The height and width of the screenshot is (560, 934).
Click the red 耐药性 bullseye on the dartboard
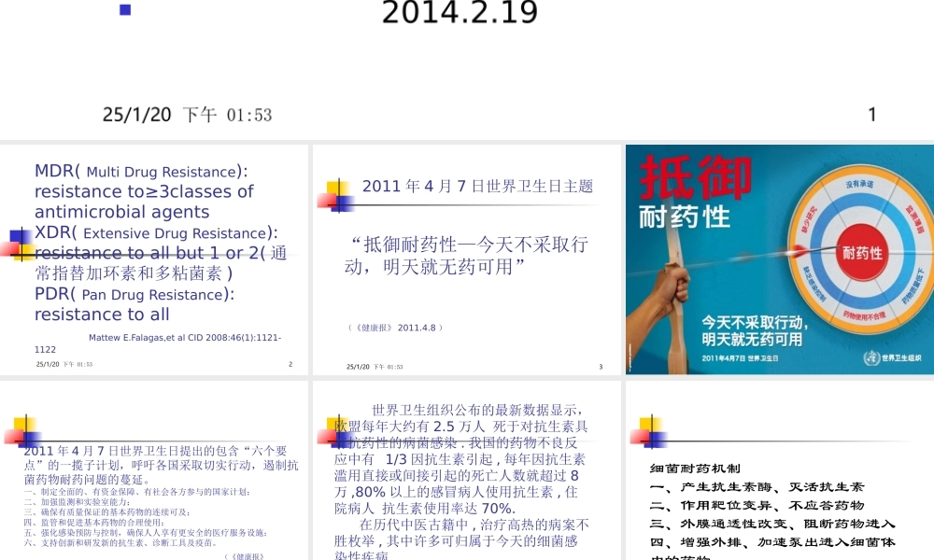pyautogui.click(x=862, y=251)
